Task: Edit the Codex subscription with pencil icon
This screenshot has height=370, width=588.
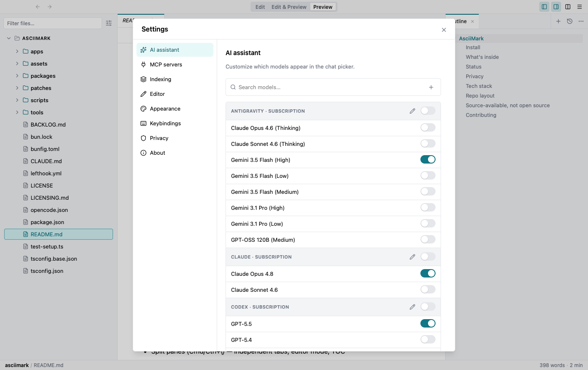Action: (412, 307)
